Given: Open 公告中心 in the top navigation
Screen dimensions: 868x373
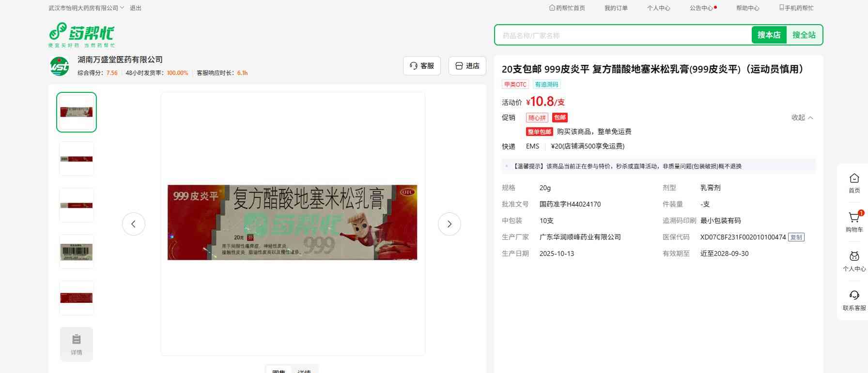Looking at the screenshot, I should pyautogui.click(x=702, y=8).
